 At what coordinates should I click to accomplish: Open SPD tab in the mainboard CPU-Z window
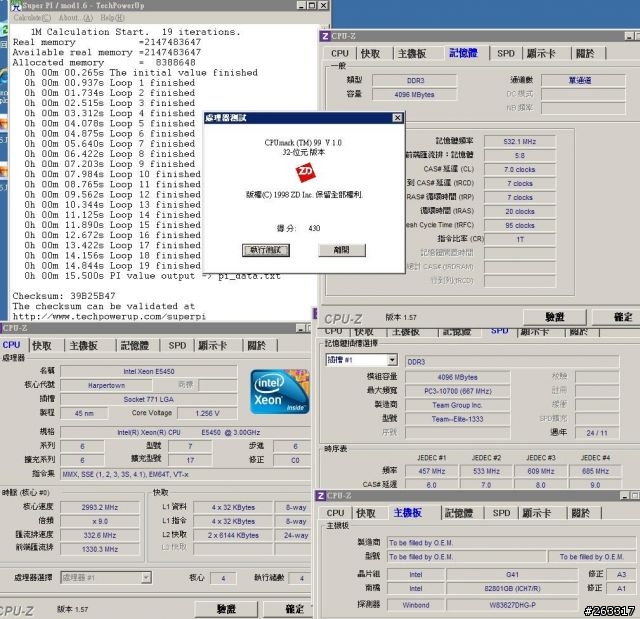501,513
